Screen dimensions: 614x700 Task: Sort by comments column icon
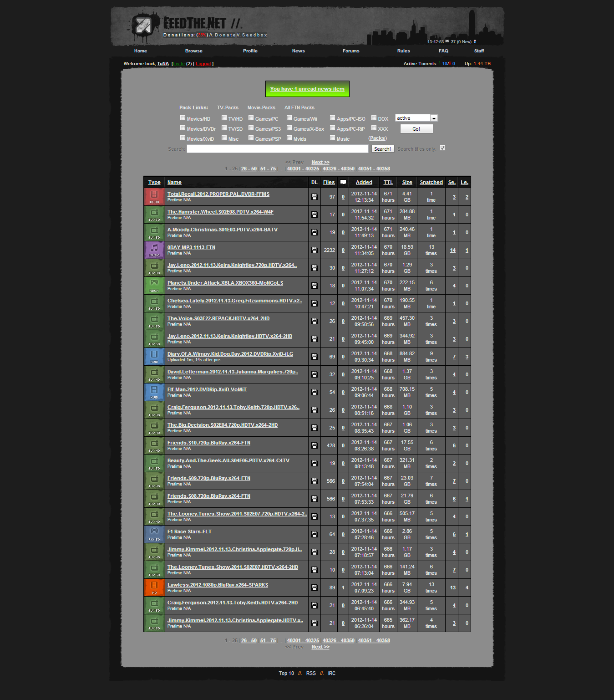[x=343, y=182]
